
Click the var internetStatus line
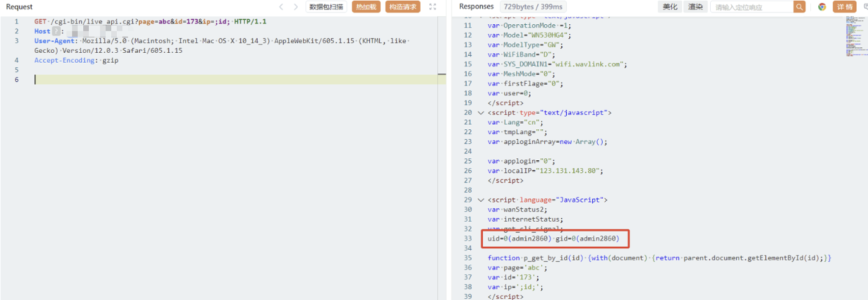tap(525, 219)
